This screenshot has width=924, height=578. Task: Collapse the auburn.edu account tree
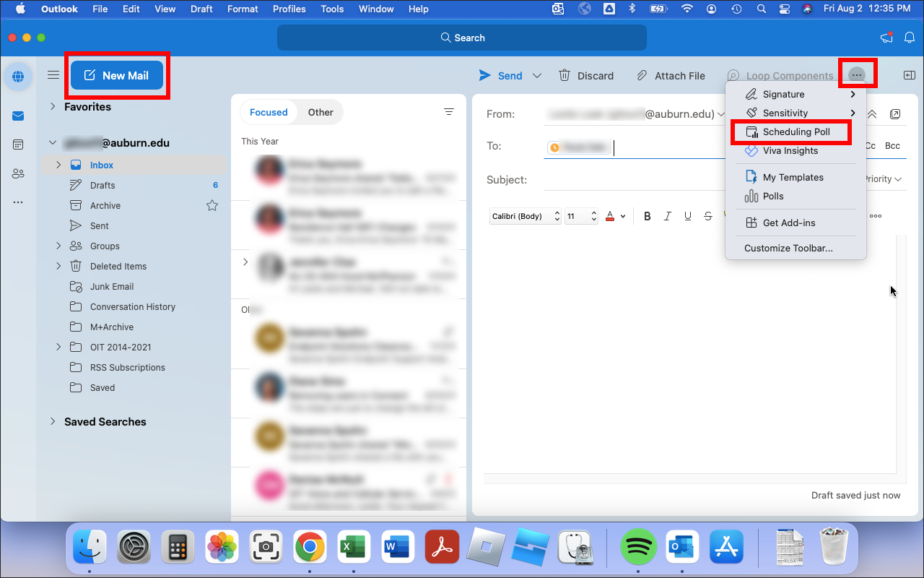pyautogui.click(x=53, y=143)
